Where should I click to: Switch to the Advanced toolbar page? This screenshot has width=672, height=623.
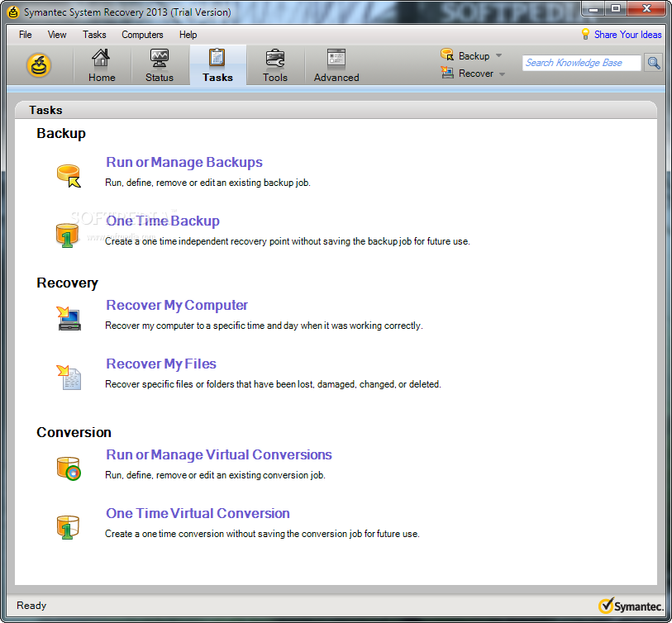pos(336,65)
